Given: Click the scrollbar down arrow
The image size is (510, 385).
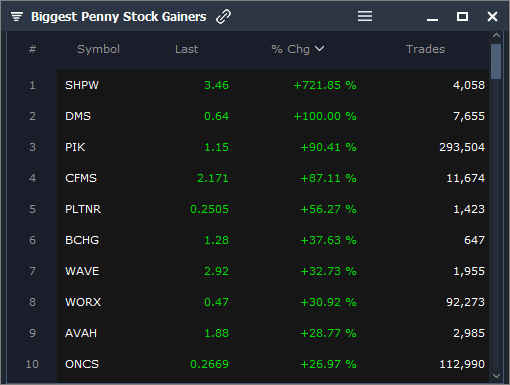Looking at the screenshot, I should tap(496, 376).
